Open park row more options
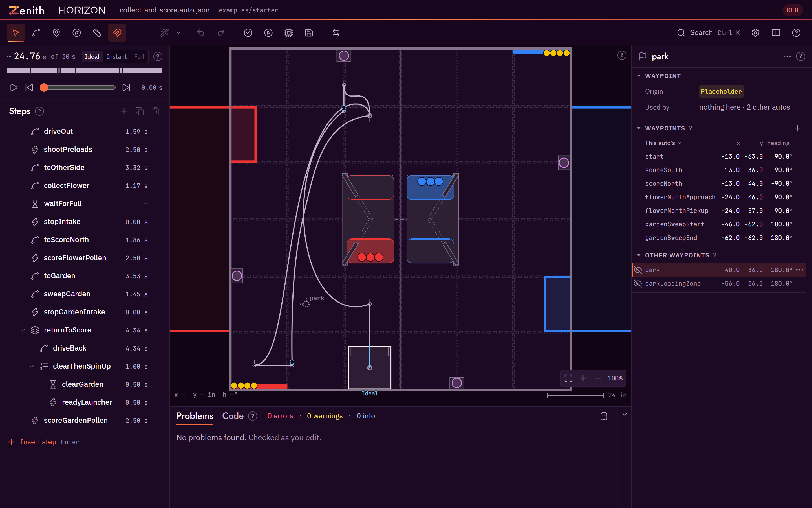The width and height of the screenshot is (812, 508). click(x=800, y=270)
